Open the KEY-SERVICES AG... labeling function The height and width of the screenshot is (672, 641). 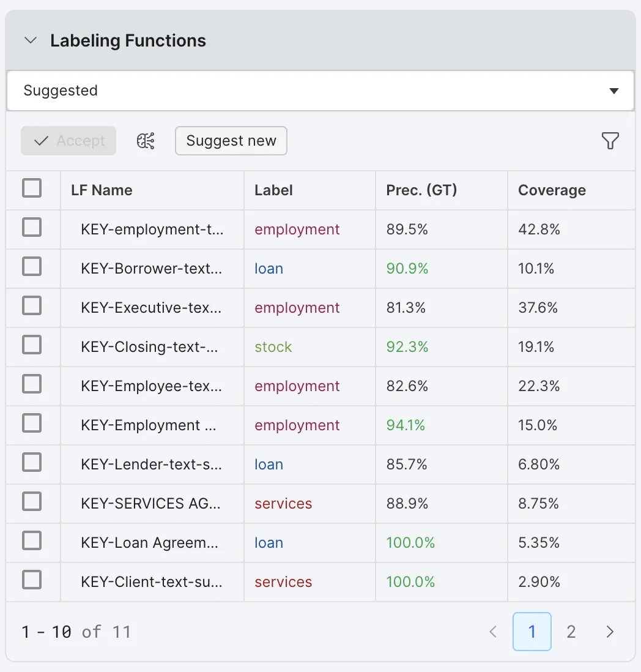click(150, 504)
